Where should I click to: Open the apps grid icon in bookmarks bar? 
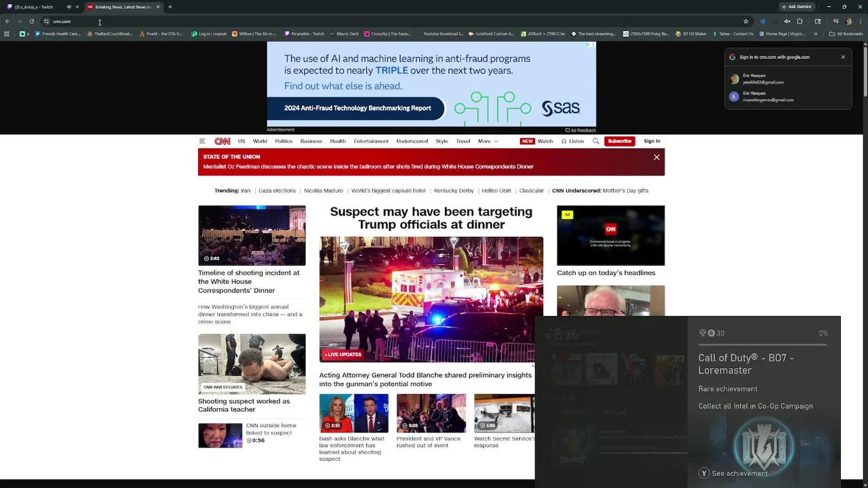[7, 34]
